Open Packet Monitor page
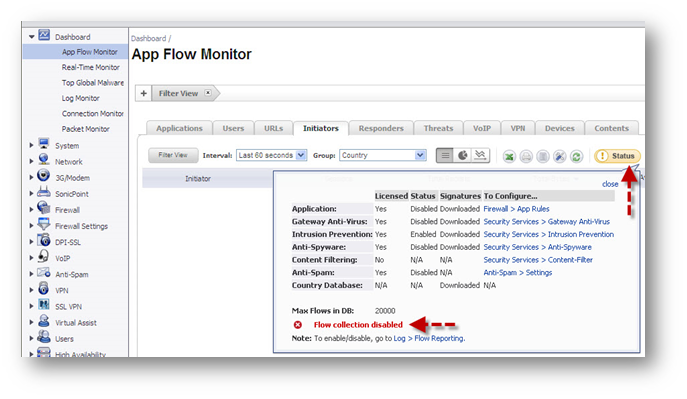687x399 pixels. [x=85, y=129]
